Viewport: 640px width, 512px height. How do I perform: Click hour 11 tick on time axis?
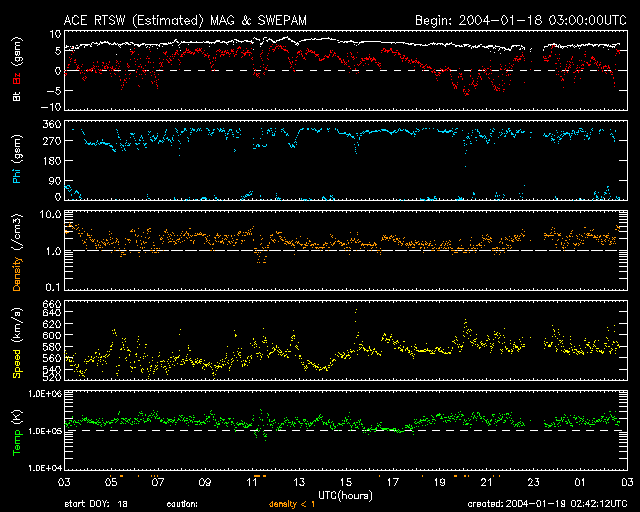click(253, 483)
